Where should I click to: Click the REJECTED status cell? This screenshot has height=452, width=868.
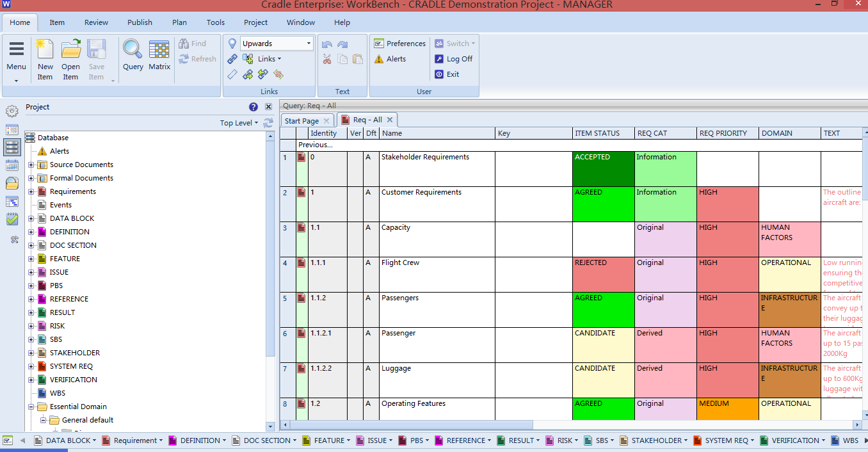[604, 275]
